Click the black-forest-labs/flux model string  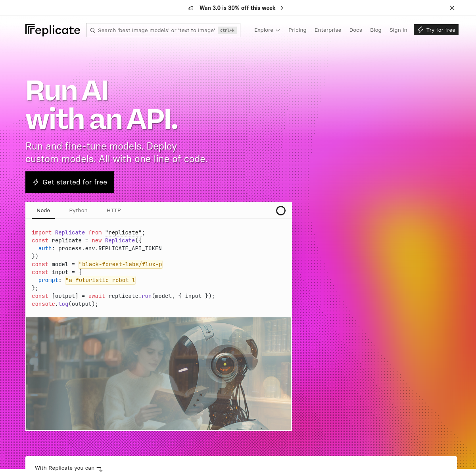[121, 264]
